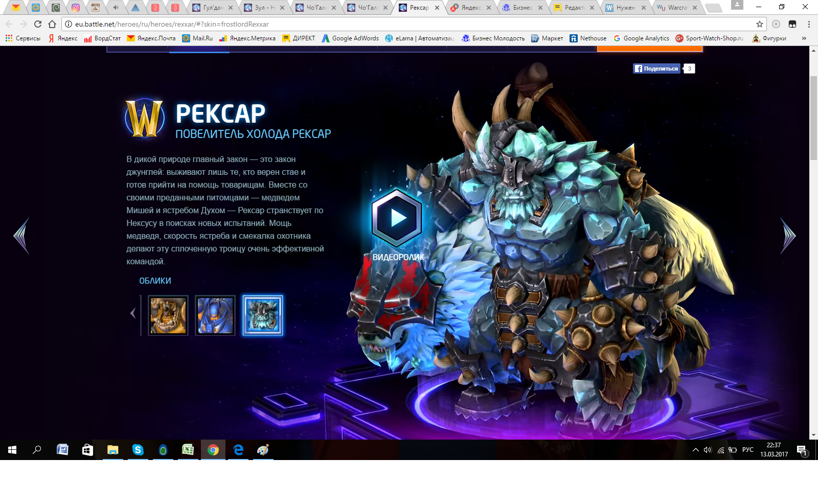
Task: Open the Фигурки bookmark
Action: (x=769, y=38)
